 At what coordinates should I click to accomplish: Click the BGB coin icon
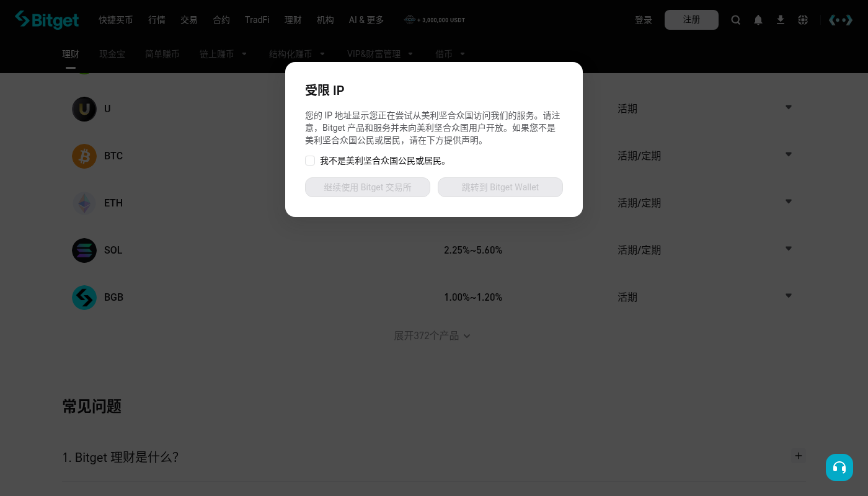click(84, 297)
